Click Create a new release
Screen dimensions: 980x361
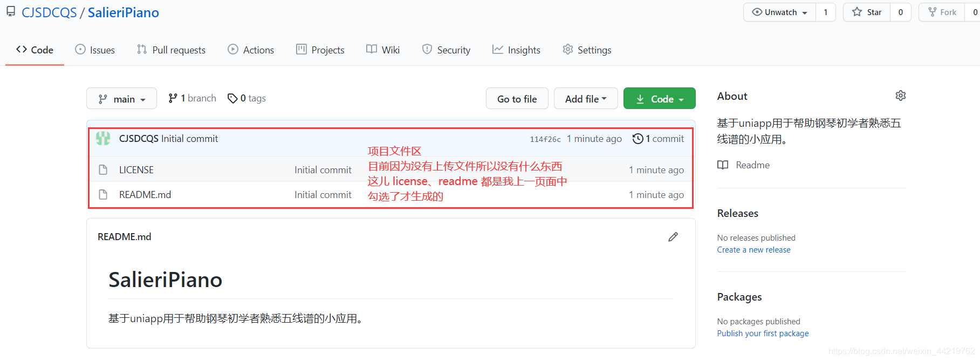(753, 250)
